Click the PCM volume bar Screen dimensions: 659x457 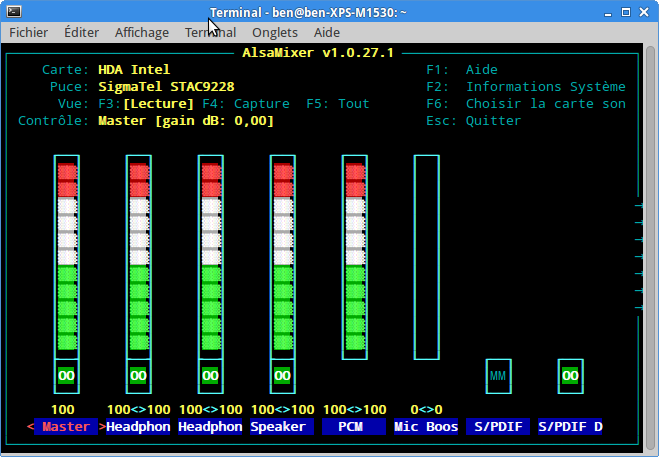pyautogui.click(x=355, y=257)
